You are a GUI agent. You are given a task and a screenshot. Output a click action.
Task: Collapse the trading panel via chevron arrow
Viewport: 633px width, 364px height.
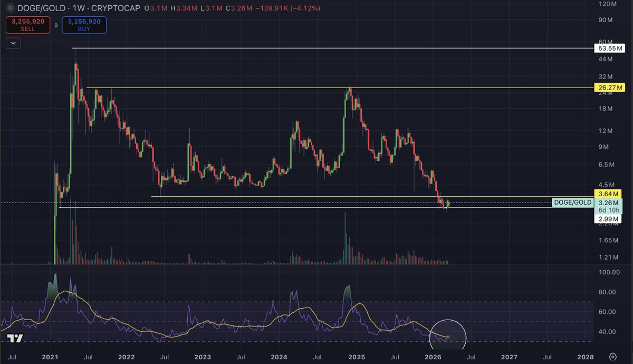pos(12,43)
